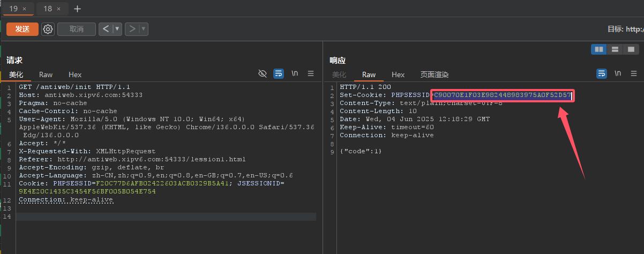
Task: Select top-bottom split layout icon
Action: coord(615,49)
